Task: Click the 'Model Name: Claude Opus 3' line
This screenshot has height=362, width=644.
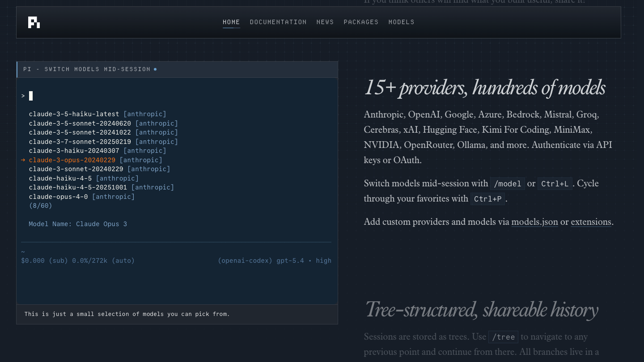Action: point(78,224)
